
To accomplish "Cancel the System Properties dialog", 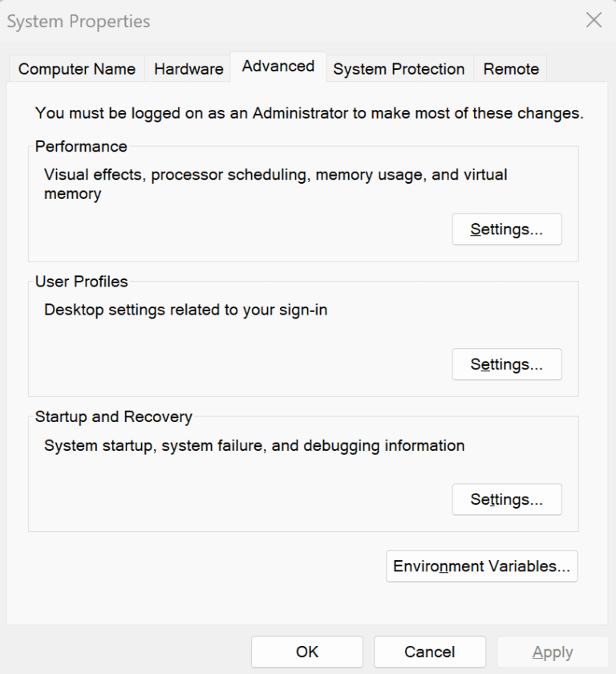I will pyautogui.click(x=430, y=652).
